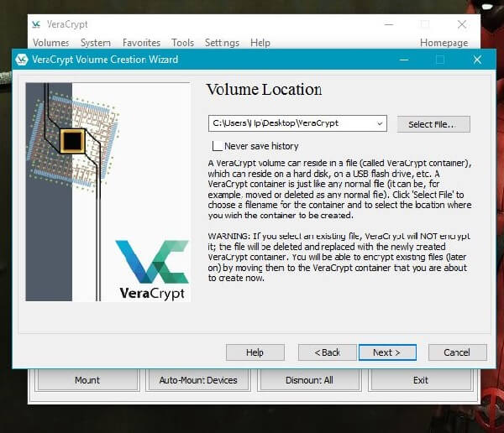Open the Tools menu
Viewport: 504px width, 433px height.
pyautogui.click(x=182, y=43)
